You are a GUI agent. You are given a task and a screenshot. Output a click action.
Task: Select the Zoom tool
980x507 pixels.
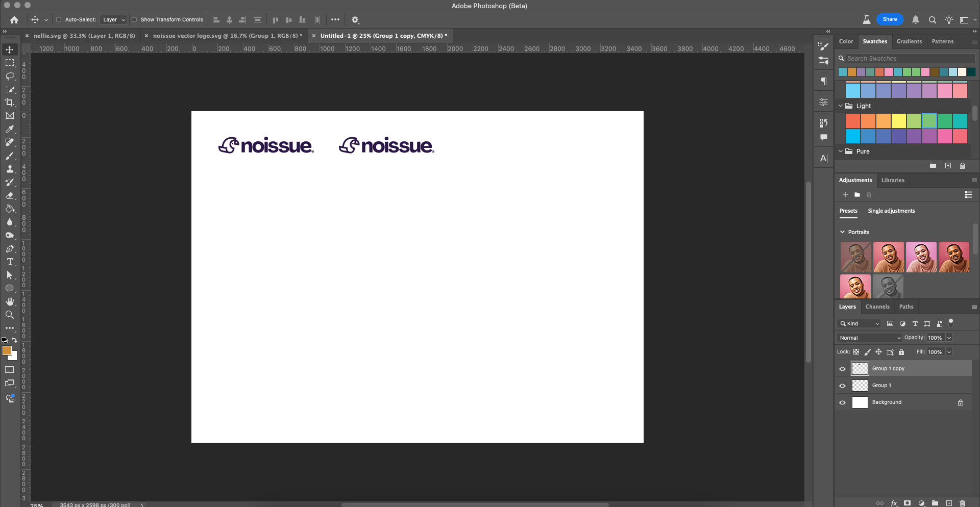pyautogui.click(x=10, y=315)
